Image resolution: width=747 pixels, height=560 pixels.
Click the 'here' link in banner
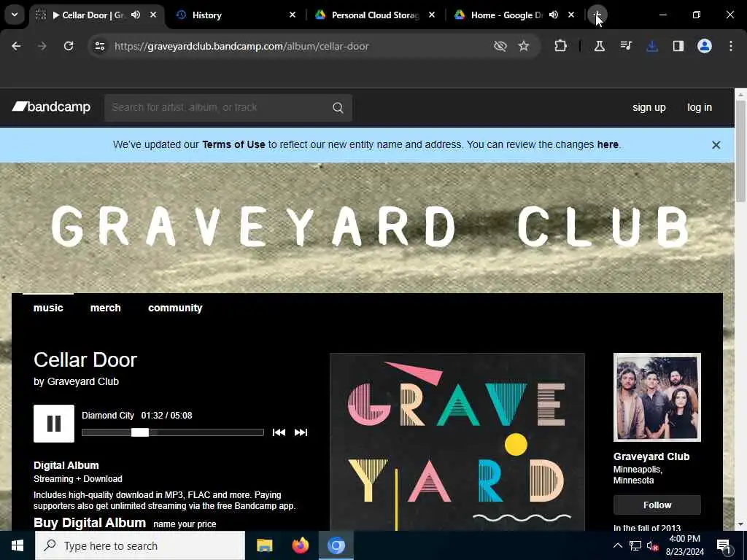coord(608,145)
